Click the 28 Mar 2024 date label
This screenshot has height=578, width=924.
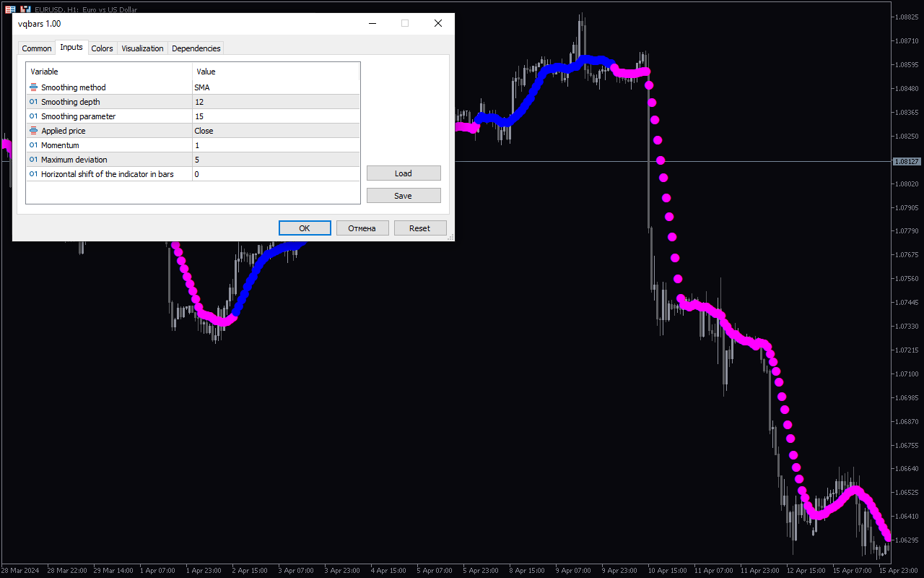[x=19, y=570]
